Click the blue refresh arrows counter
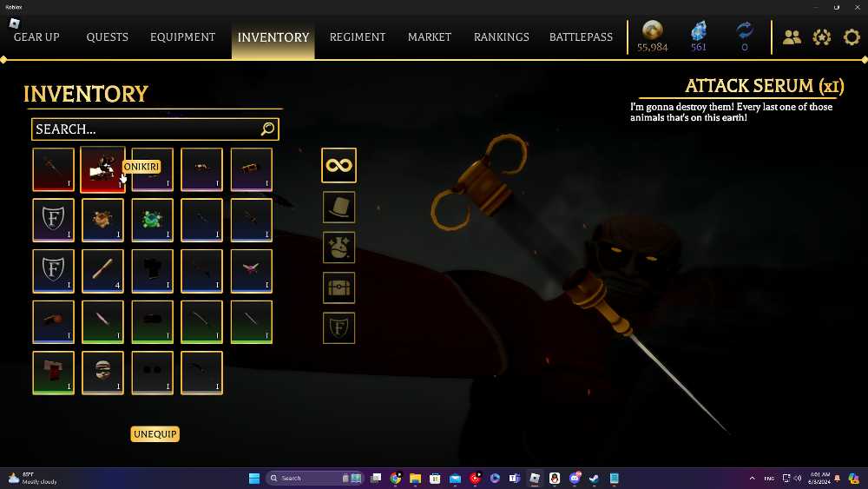868x489 pixels. (745, 36)
